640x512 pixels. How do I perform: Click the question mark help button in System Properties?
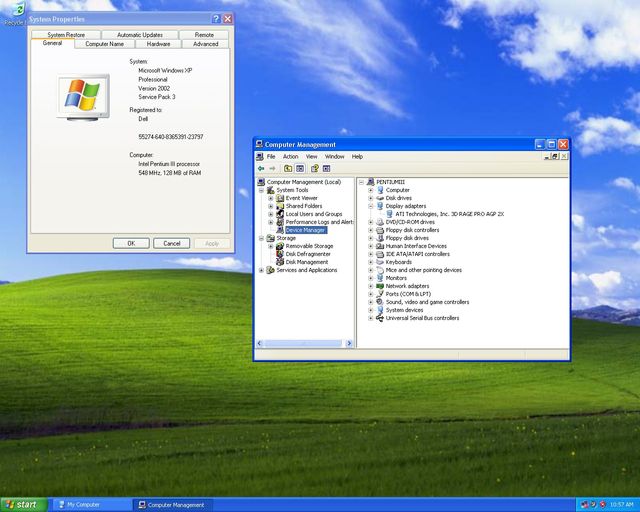point(216,19)
